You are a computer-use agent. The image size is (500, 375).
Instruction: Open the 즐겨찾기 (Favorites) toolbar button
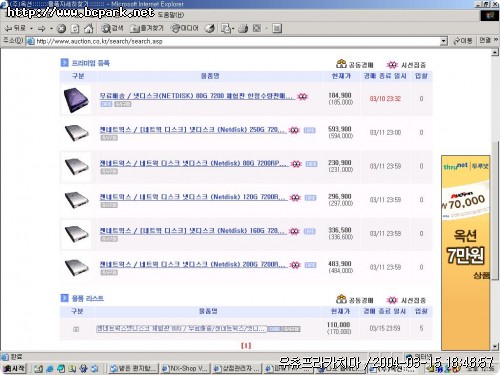[x=147, y=28]
